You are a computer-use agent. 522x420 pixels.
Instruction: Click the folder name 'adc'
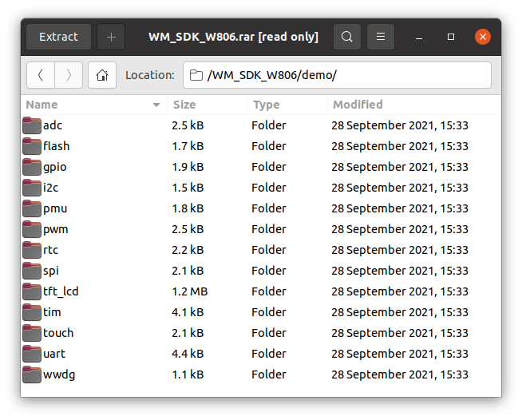[53, 125]
